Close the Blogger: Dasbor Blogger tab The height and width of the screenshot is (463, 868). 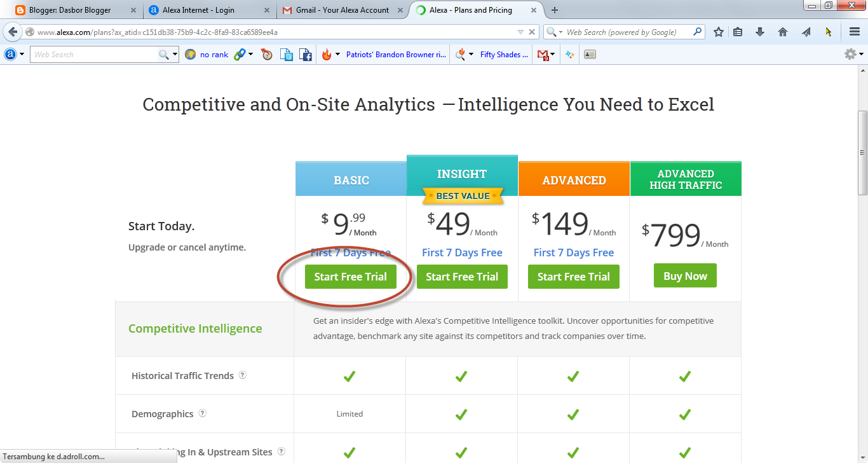[x=133, y=10]
